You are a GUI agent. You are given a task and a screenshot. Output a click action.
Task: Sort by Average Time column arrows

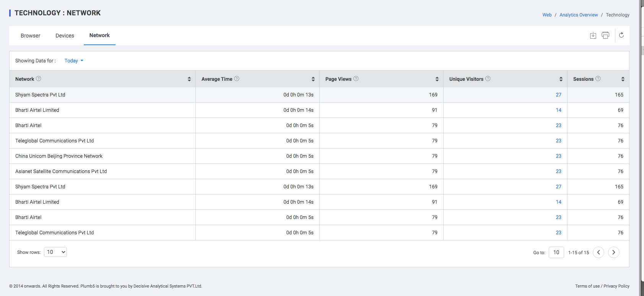pyautogui.click(x=313, y=79)
